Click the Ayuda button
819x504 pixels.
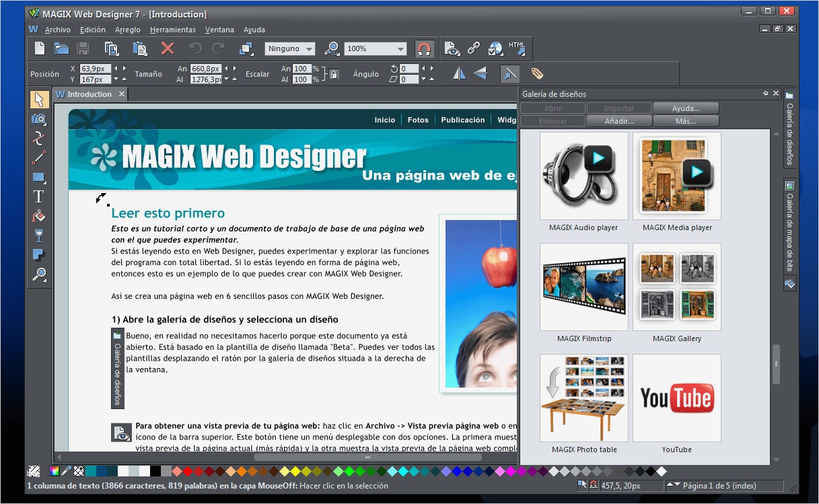(x=685, y=108)
